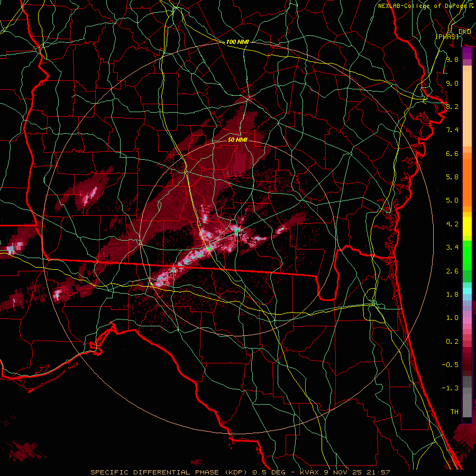Select the 9.0 value on the color scale

click(452, 83)
